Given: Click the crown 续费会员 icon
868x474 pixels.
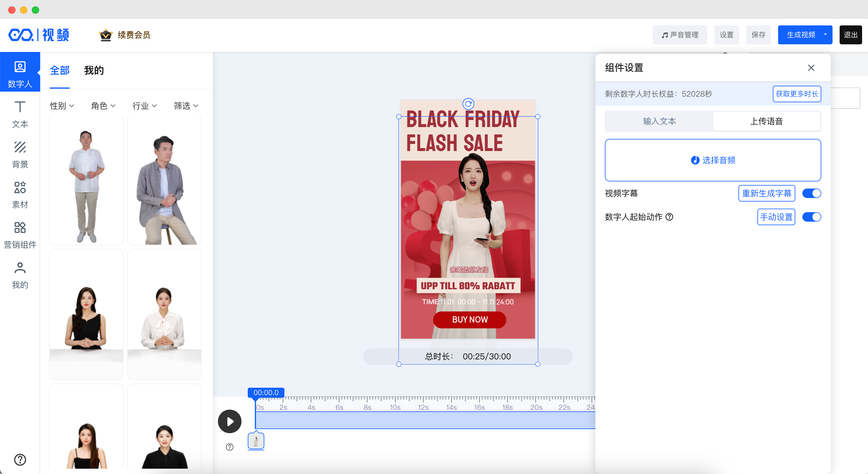Looking at the screenshot, I should (x=106, y=35).
